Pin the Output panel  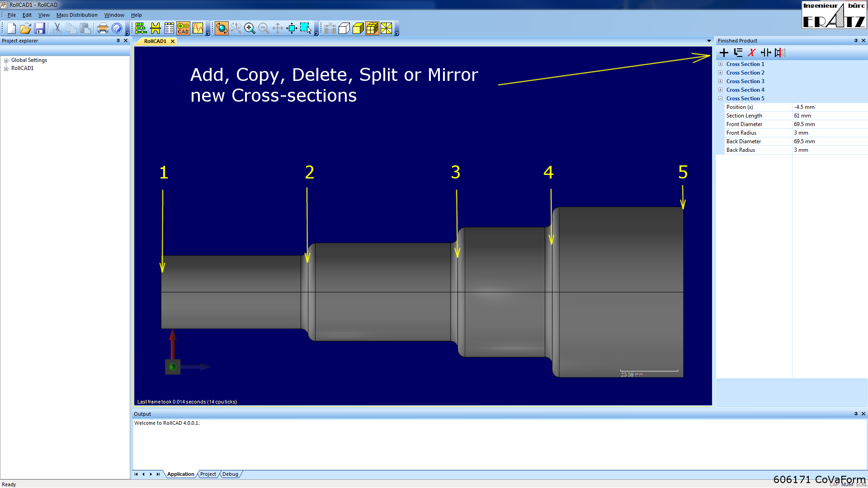tap(856, 414)
